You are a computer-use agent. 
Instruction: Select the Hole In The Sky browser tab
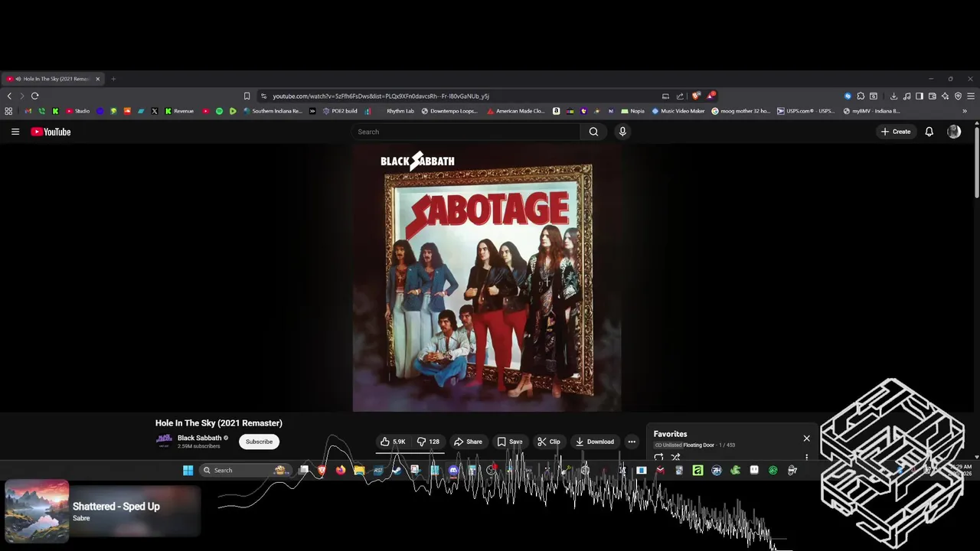point(54,79)
